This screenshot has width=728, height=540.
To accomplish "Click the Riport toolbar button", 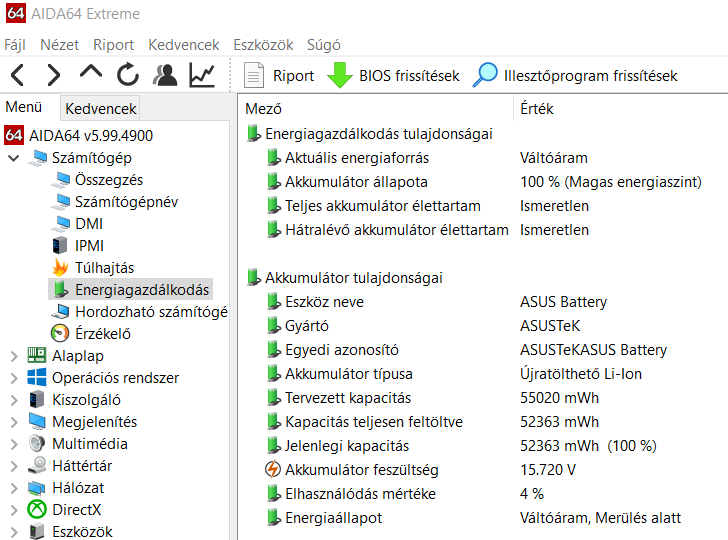I will pyautogui.click(x=280, y=75).
